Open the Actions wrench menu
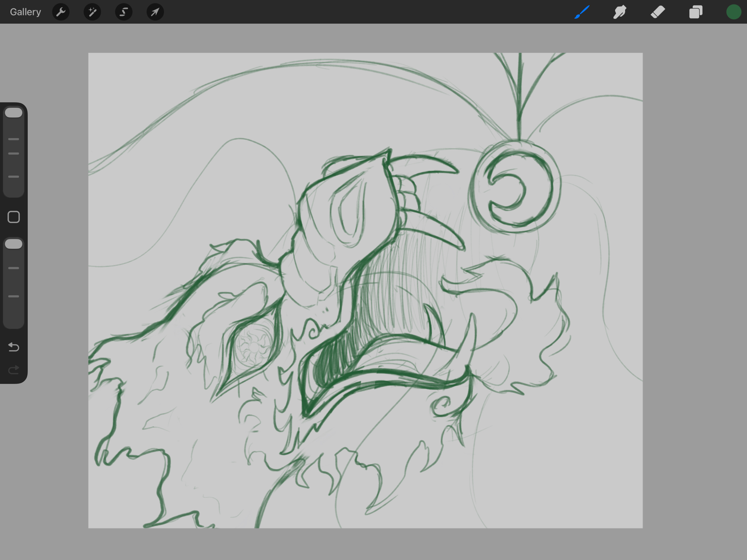 (x=61, y=12)
